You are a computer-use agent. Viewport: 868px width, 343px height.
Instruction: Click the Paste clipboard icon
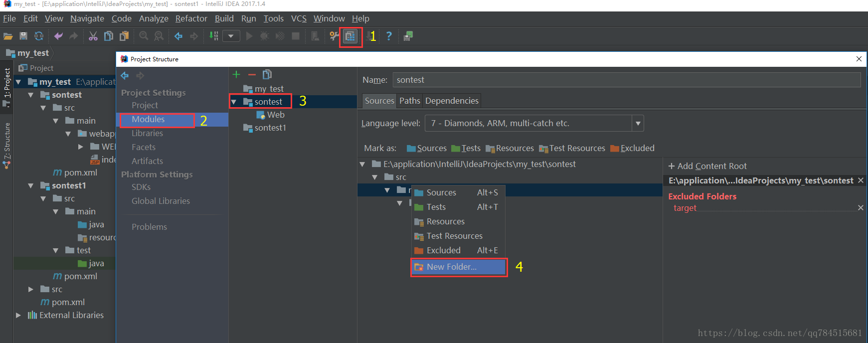pos(124,36)
